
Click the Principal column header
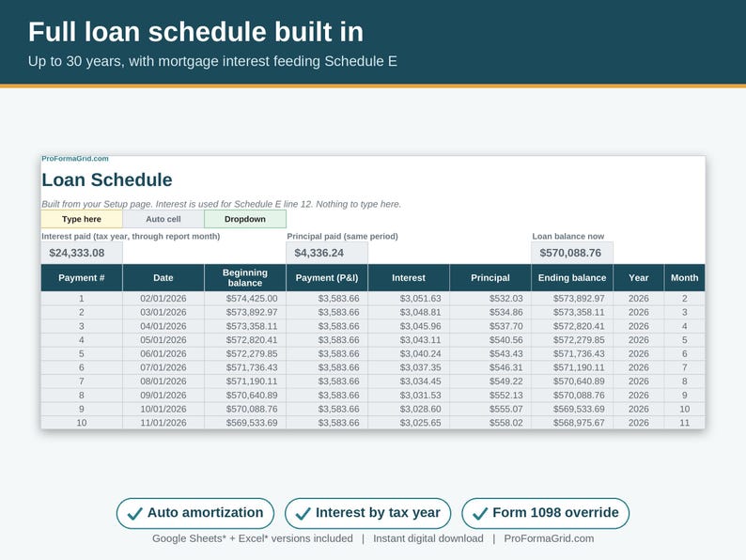coord(490,278)
